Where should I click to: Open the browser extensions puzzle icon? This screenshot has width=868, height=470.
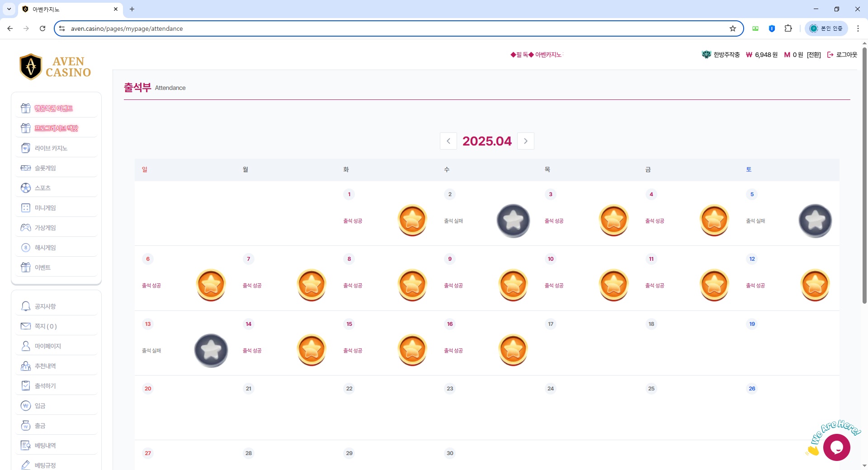[788, 28]
